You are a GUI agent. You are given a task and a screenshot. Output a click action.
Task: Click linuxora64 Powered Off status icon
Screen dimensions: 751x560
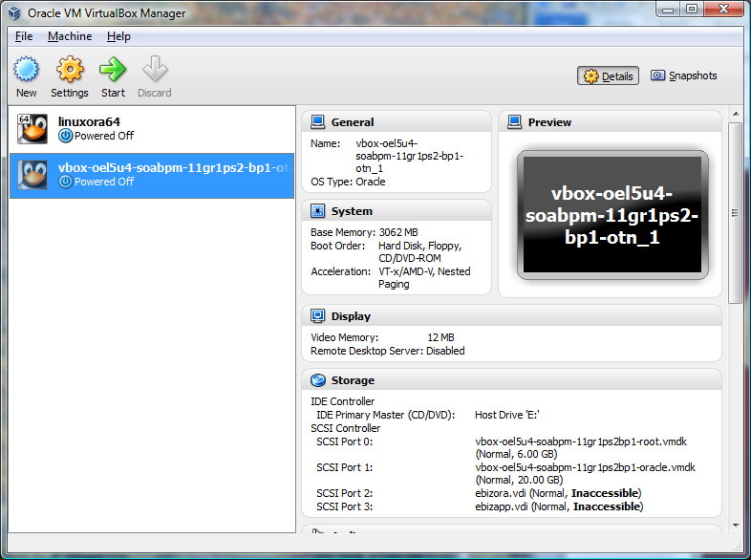(66, 136)
